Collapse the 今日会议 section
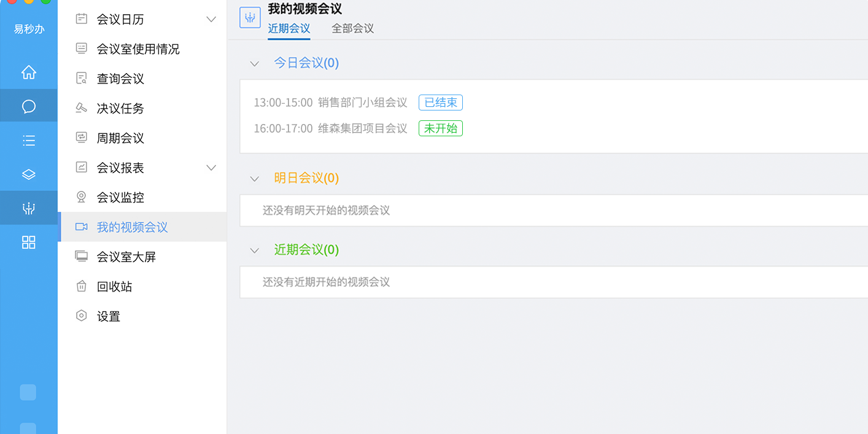This screenshot has width=868, height=434. click(255, 63)
